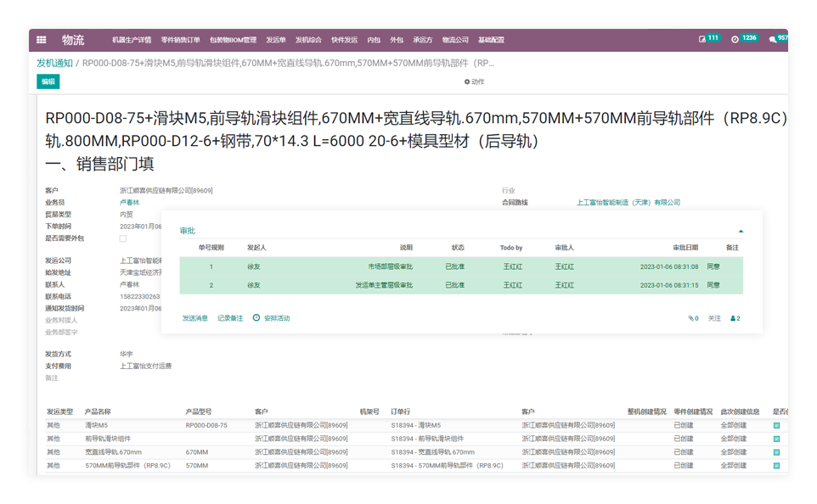Screen dimensions: 817x504
Task: Click the paperclip attachments icon
Action: 692,319
